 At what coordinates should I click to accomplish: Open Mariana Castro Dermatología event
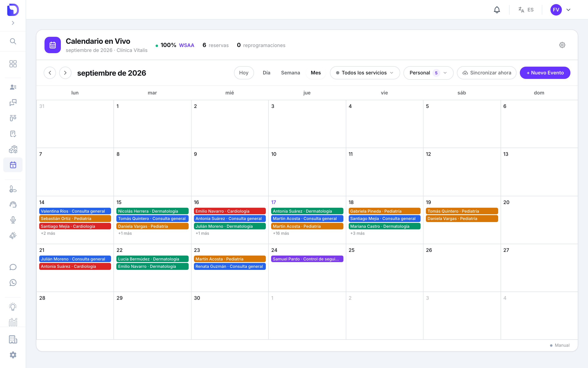tap(384, 226)
